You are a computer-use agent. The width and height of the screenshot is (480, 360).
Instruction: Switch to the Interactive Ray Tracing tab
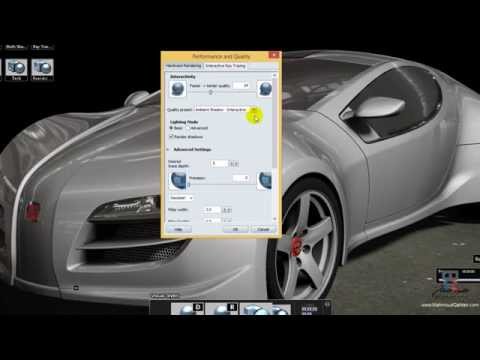(225, 66)
